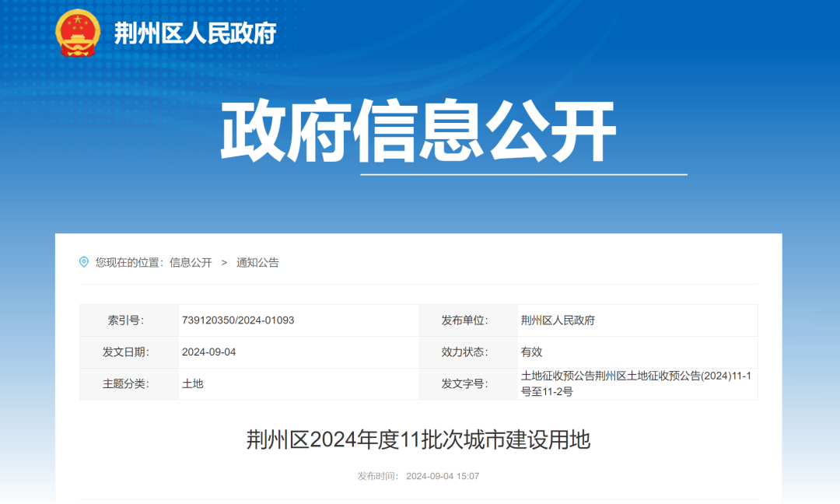Click the 索引号 field label
The height and width of the screenshot is (504, 840).
coord(125,320)
